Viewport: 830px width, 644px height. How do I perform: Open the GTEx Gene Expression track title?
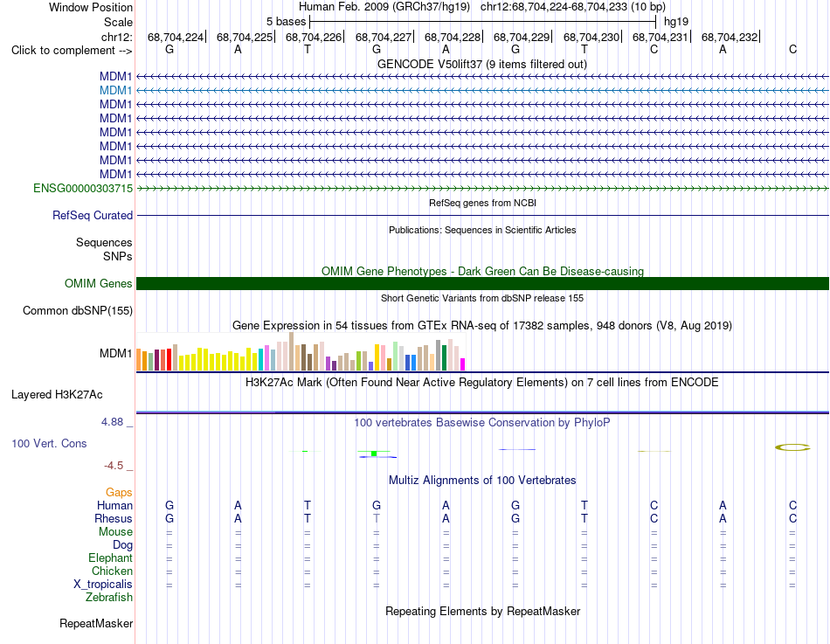(x=482, y=326)
